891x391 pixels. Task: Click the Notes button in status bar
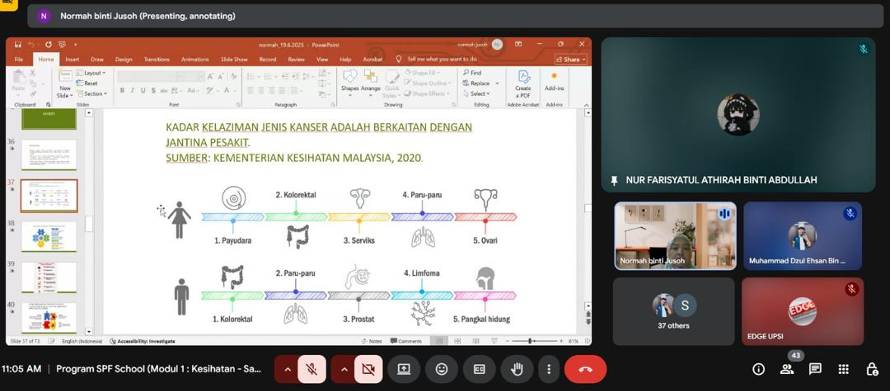[x=372, y=341]
